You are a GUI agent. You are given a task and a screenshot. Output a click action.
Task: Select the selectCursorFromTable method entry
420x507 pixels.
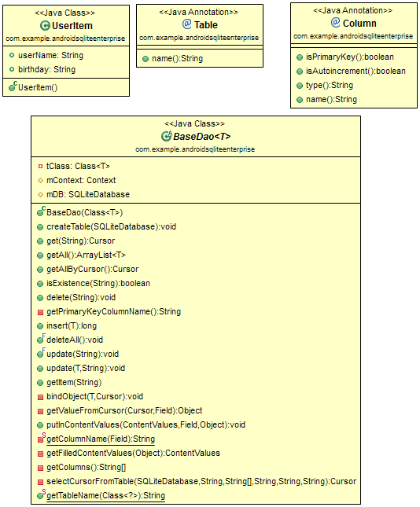pos(201,482)
